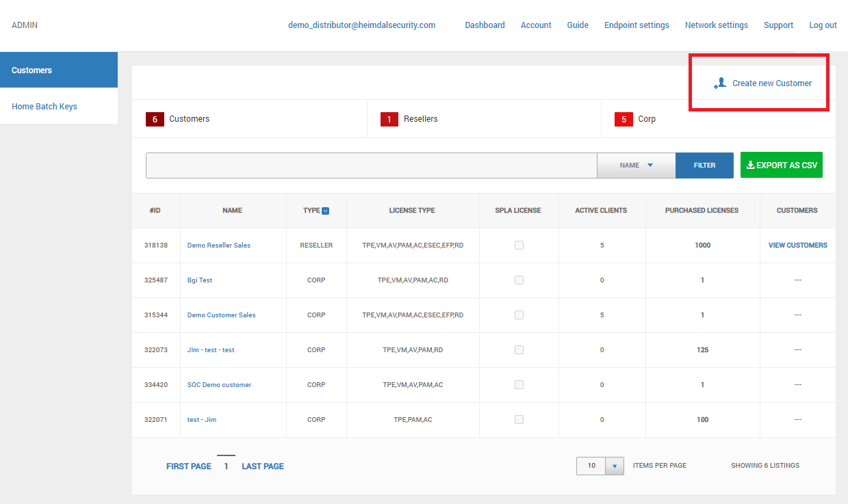Open the SOC Demo customer link

[219, 384]
